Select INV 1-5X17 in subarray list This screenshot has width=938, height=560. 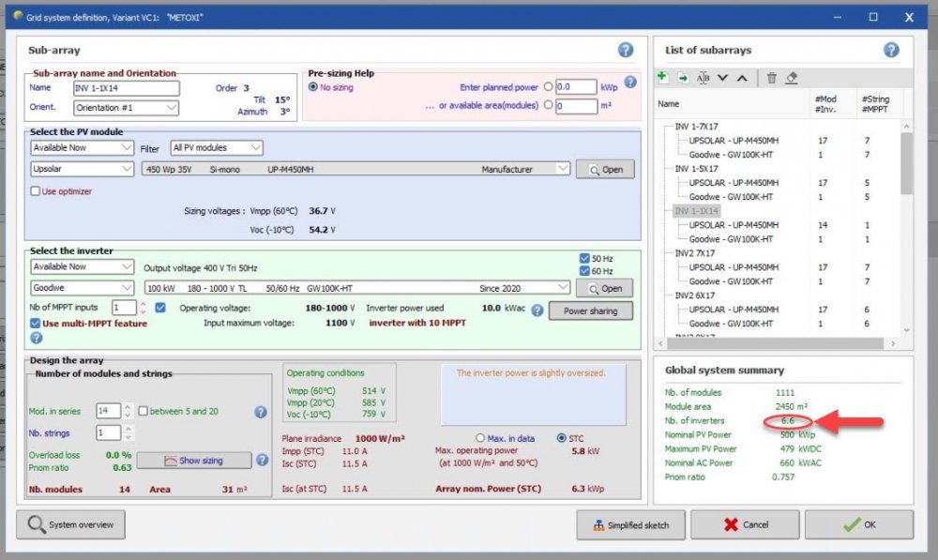(x=696, y=169)
